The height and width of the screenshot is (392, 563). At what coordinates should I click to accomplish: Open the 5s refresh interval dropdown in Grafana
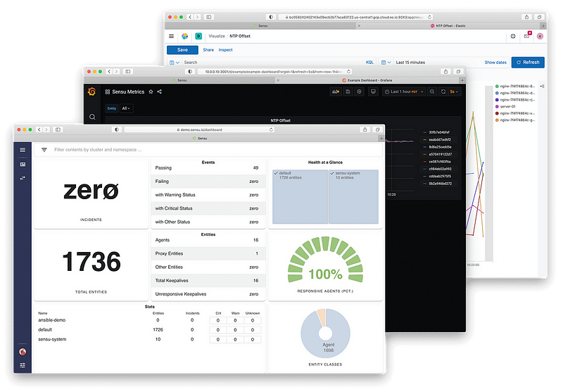(454, 92)
